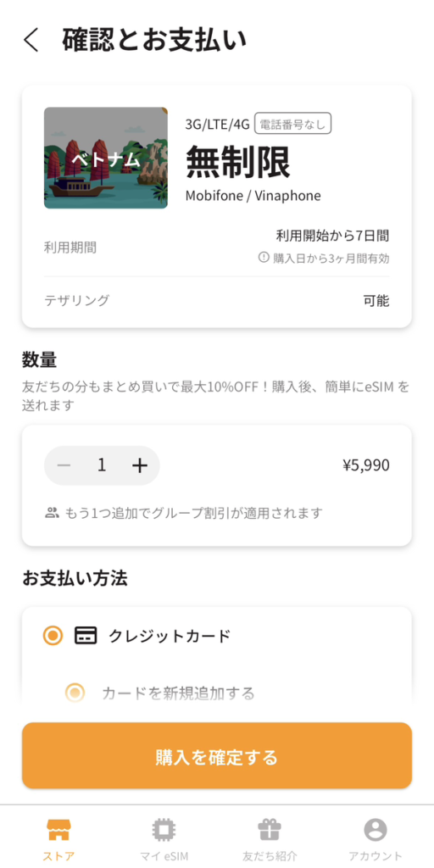Tap the info icon next to 購入日から3ヶ月間有効
Screen dimensions: 434x868
(264, 258)
